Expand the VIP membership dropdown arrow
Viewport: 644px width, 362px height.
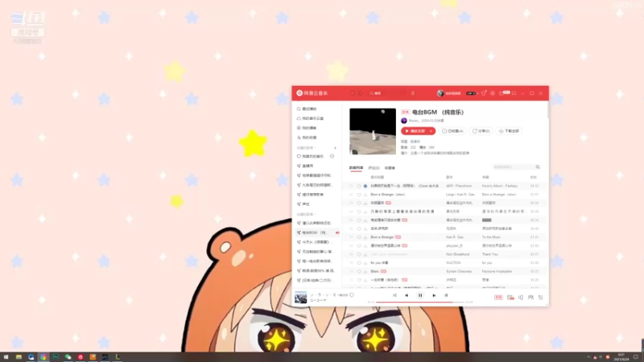click(x=477, y=93)
